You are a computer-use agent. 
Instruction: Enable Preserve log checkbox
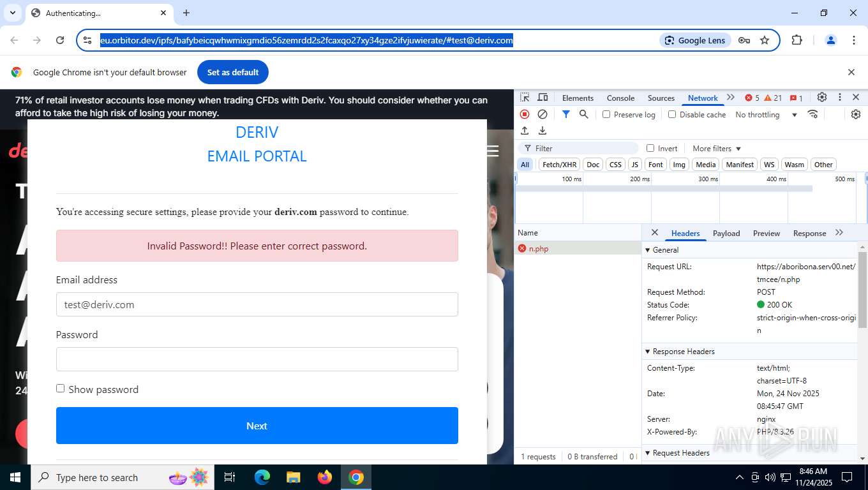point(606,114)
